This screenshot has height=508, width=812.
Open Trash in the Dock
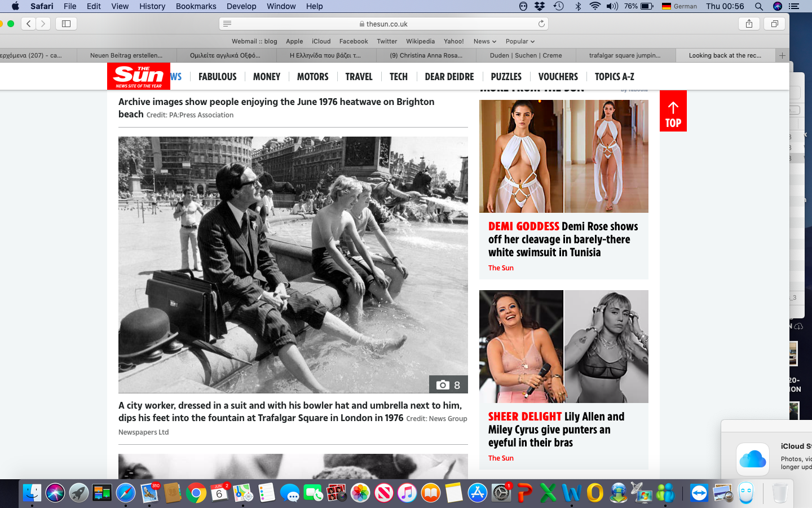point(780,493)
